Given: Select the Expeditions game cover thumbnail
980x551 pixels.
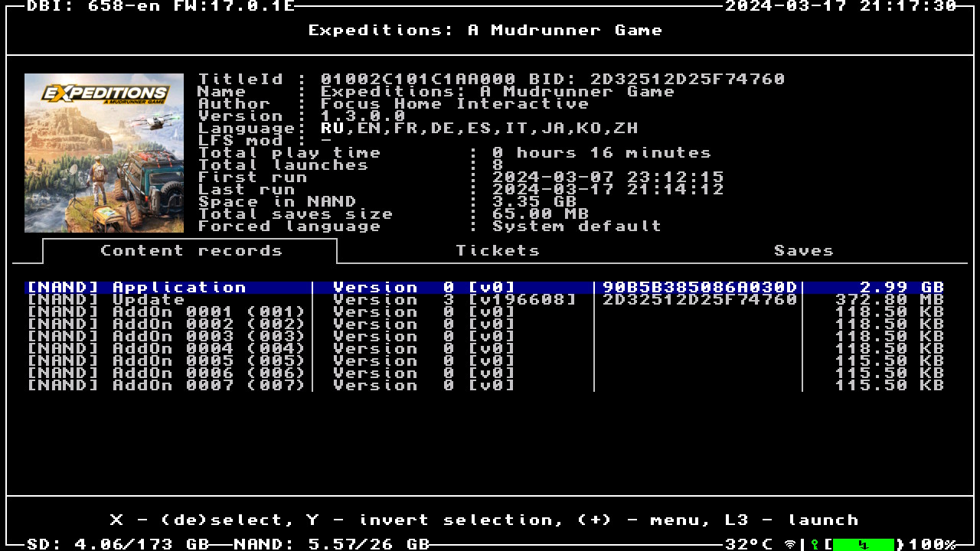Looking at the screenshot, I should pyautogui.click(x=104, y=153).
